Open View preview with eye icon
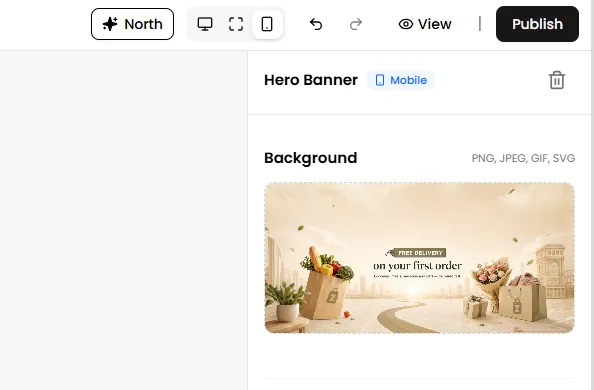Viewport: 594px width, 390px height. coord(425,24)
